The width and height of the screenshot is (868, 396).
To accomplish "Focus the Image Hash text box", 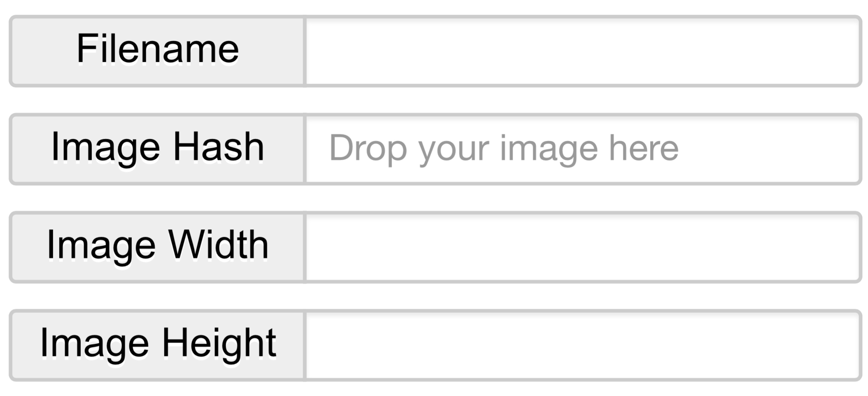I will (x=583, y=149).
